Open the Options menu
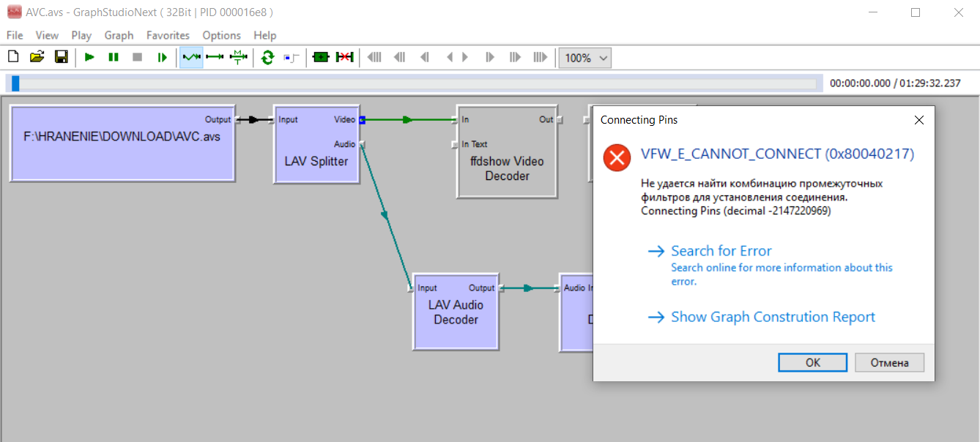 pyautogui.click(x=221, y=35)
